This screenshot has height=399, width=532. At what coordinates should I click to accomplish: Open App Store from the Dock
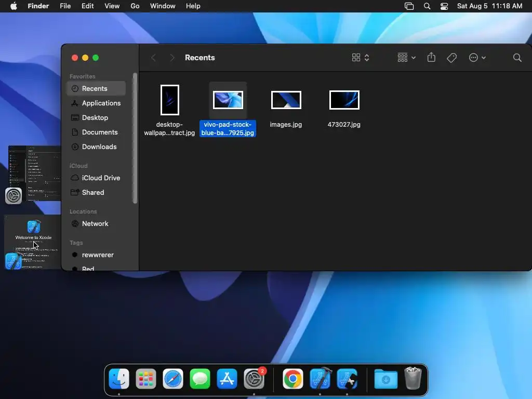pos(227,379)
